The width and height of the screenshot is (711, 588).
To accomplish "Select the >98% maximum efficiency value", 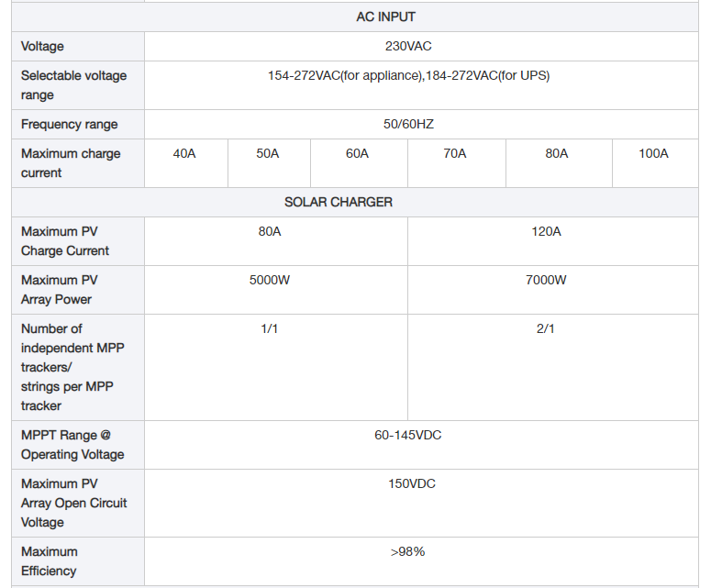I will pos(407,551).
